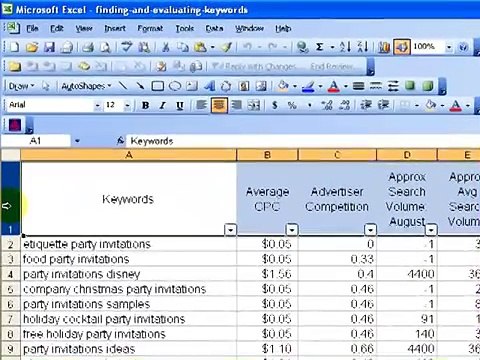Click the Cut scissors icon
Viewport: 480px width, 360px height.
coord(165,47)
